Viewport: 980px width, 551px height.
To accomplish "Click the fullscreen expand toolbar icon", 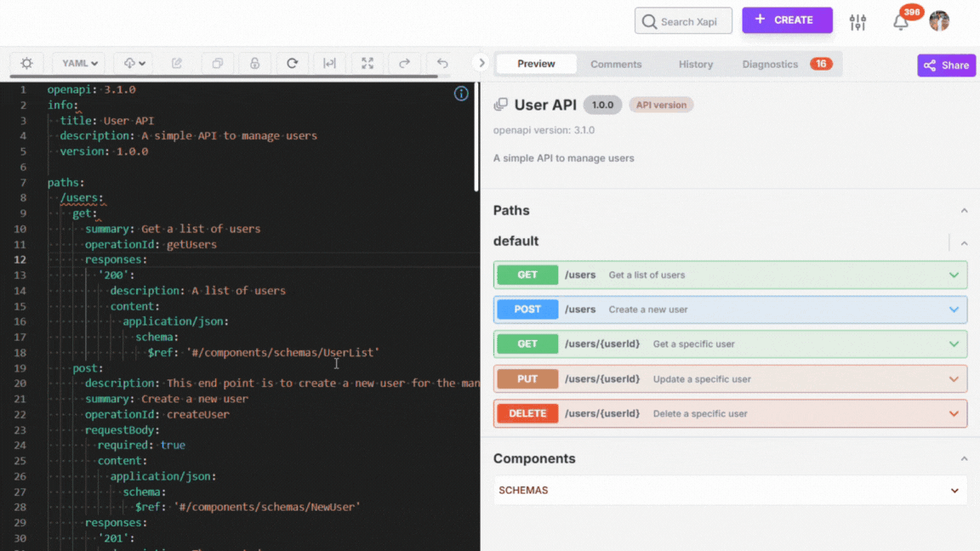I will pyautogui.click(x=367, y=63).
